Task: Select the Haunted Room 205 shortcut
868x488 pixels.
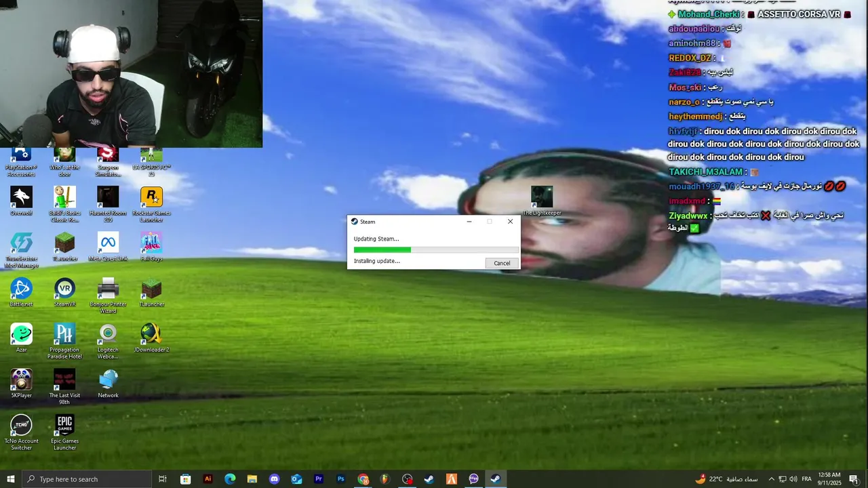Action: 108,205
